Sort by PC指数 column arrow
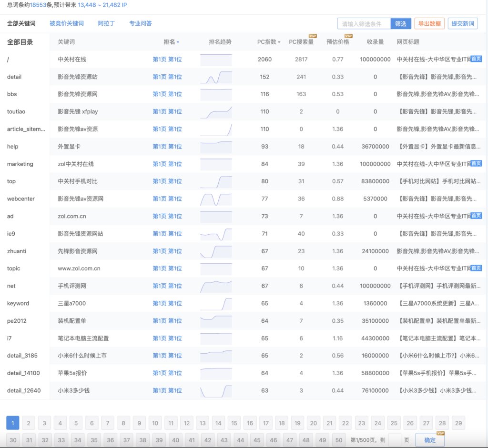Viewport: 488px width, 448px height. 279,42
